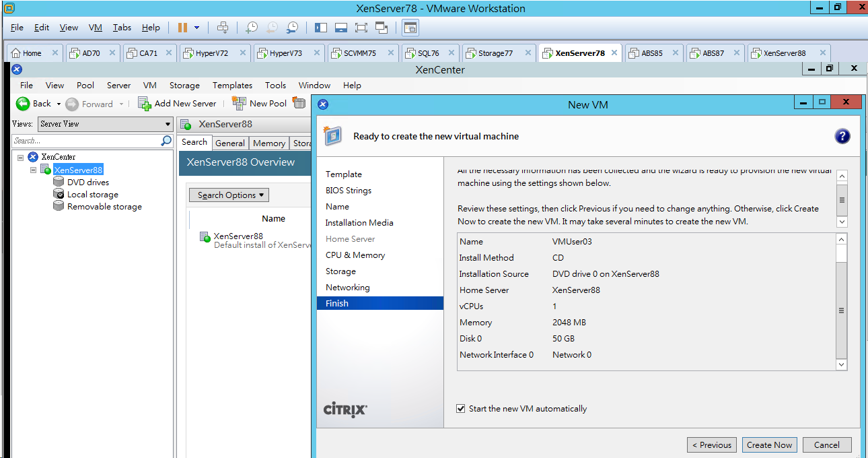Open the VMware VM menu

(96, 28)
